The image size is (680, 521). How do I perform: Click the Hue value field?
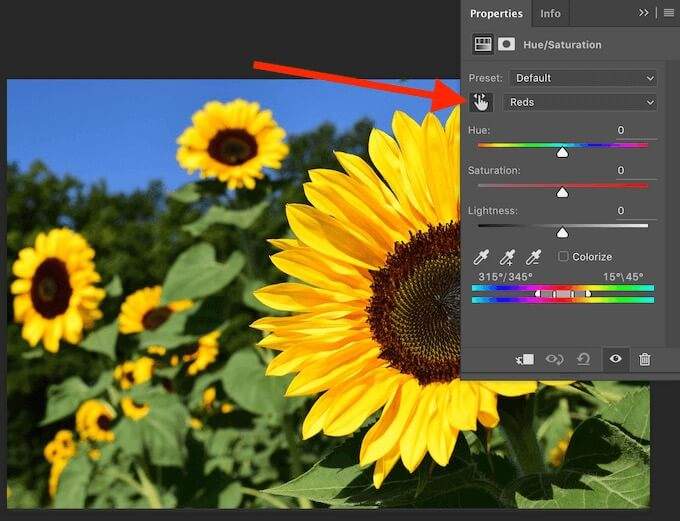tap(636, 130)
